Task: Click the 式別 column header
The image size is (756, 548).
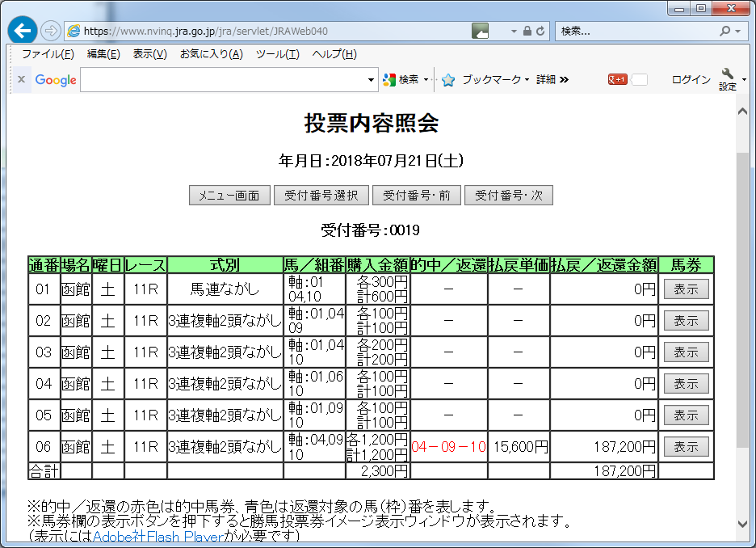Action: click(225, 265)
